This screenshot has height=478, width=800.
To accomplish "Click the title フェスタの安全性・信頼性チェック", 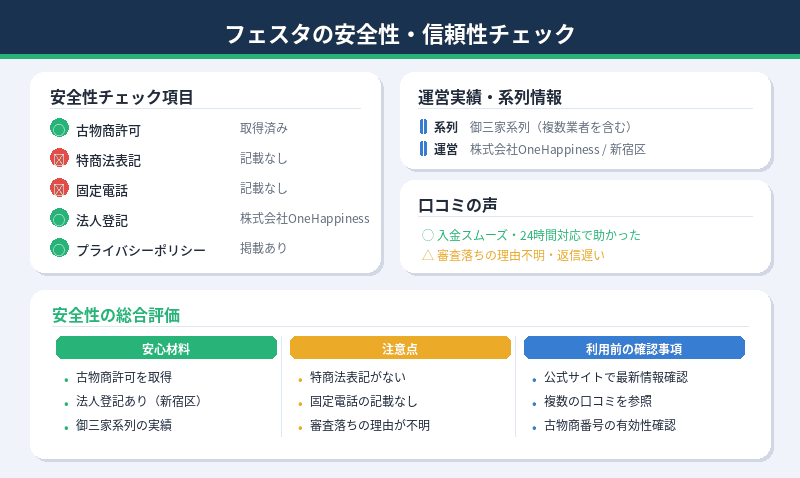I will (400, 34).
